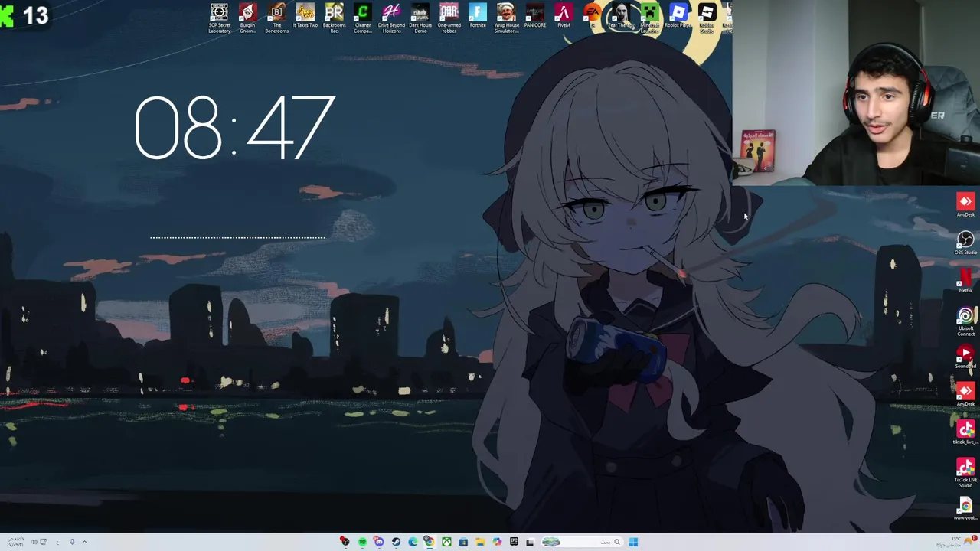Open Copilot from the taskbar
Image resolution: width=980 pixels, height=551 pixels.
(497, 542)
